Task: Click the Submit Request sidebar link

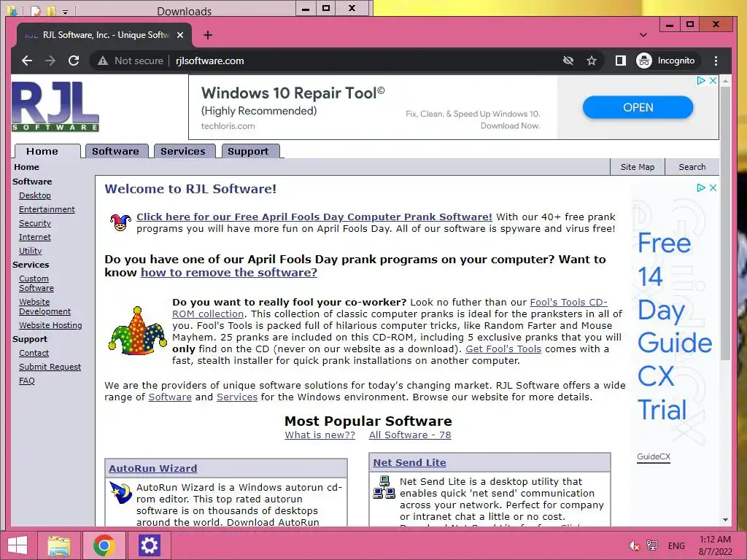Action: coord(50,367)
